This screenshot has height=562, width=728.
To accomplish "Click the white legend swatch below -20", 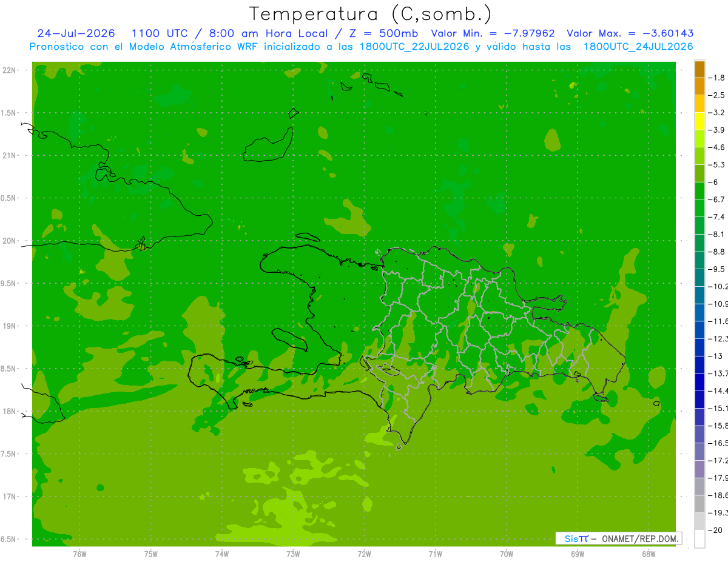I will click(x=699, y=538).
